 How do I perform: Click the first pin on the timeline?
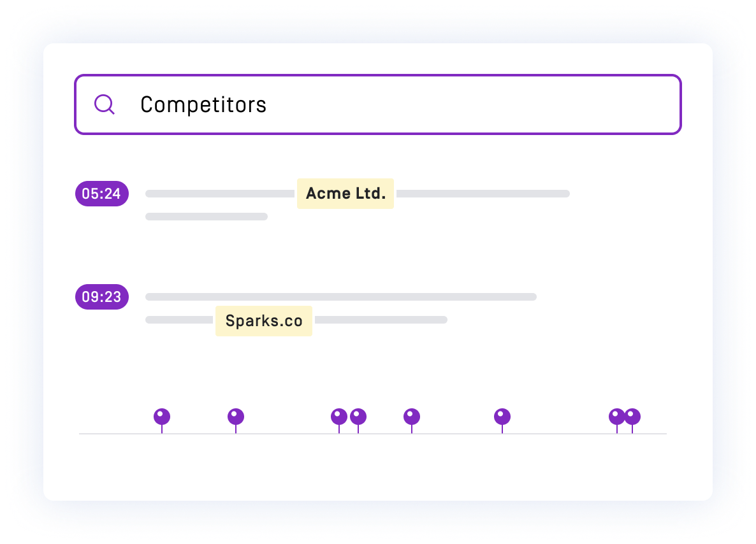162,420
